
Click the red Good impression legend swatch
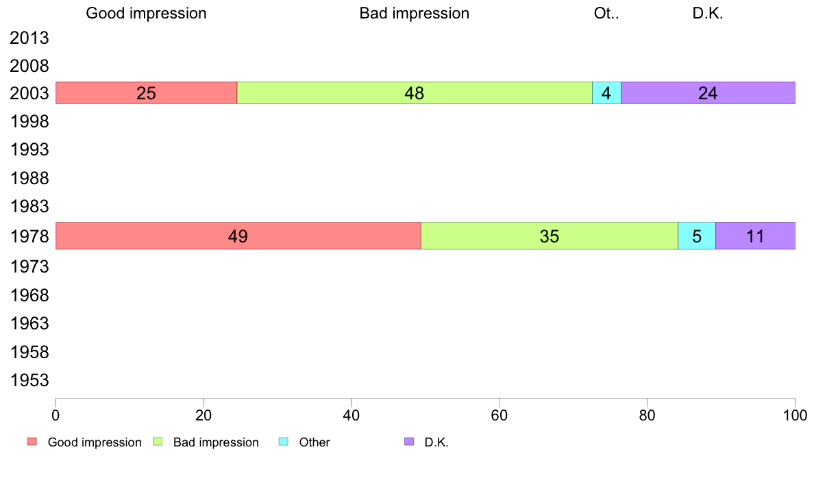[32, 442]
